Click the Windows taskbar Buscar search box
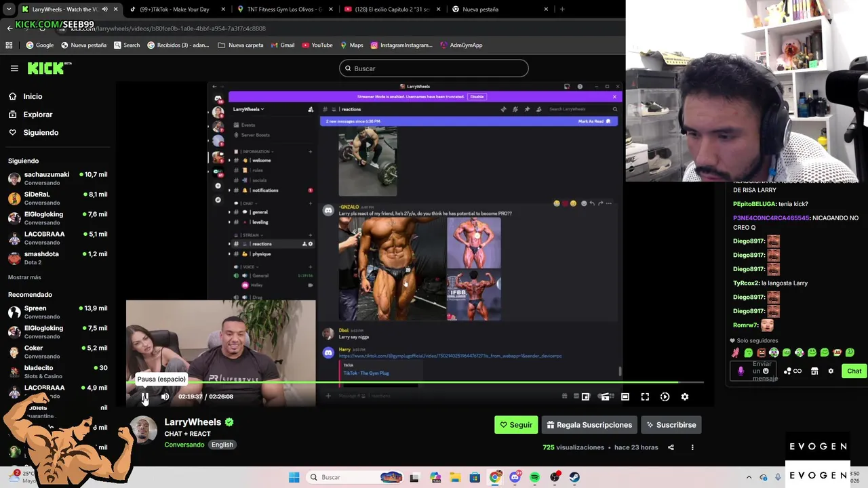Viewport: 868px width, 488px height. (x=355, y=477)
